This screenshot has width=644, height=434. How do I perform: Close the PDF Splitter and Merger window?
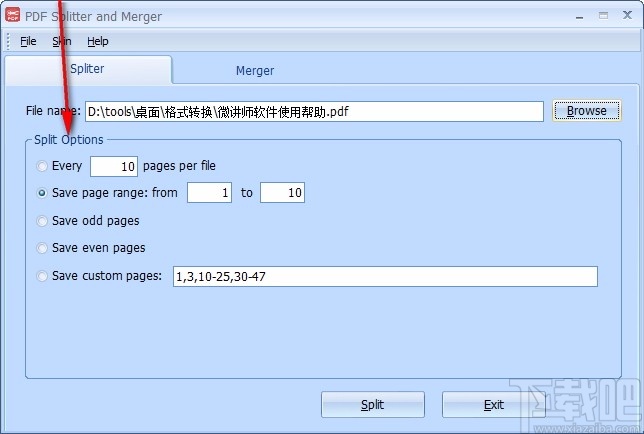(627, 16)
